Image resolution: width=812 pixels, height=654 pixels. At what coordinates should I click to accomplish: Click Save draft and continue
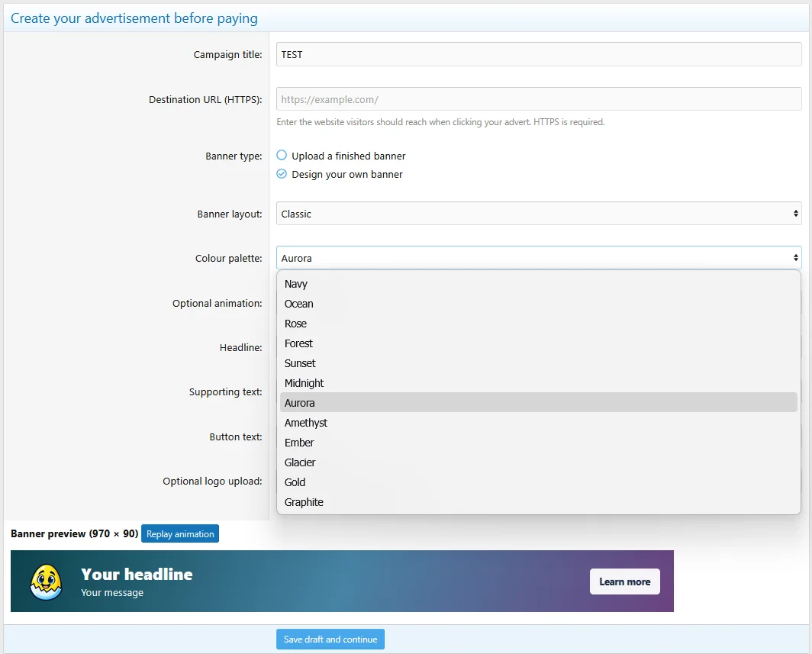330,640
